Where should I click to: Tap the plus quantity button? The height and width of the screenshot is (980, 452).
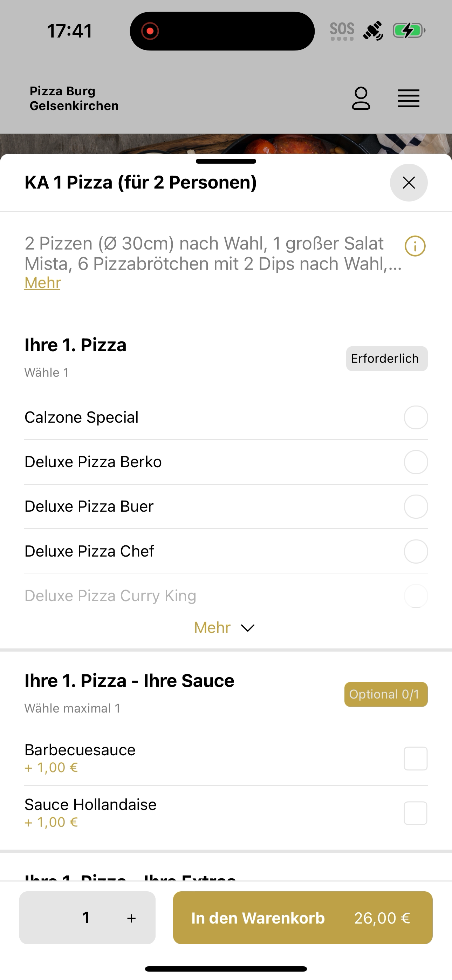tap(131, 918)
